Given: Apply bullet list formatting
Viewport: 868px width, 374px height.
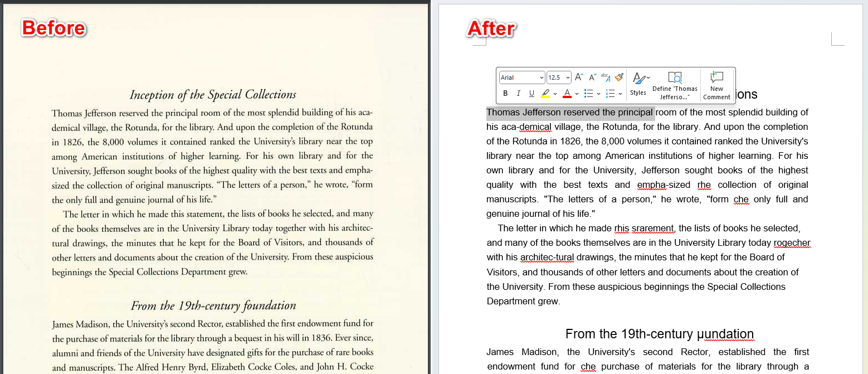Looking at the screenshot, I should pos(588,93).
